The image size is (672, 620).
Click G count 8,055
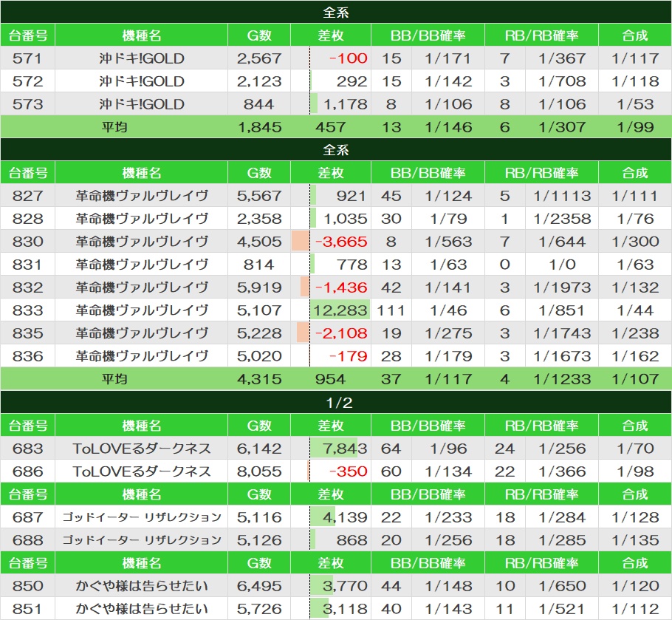tap(259, 471)
